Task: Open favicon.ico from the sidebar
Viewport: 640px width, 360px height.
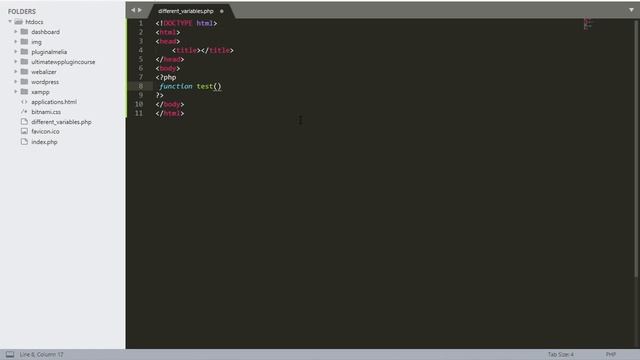Action: [45, 131]
